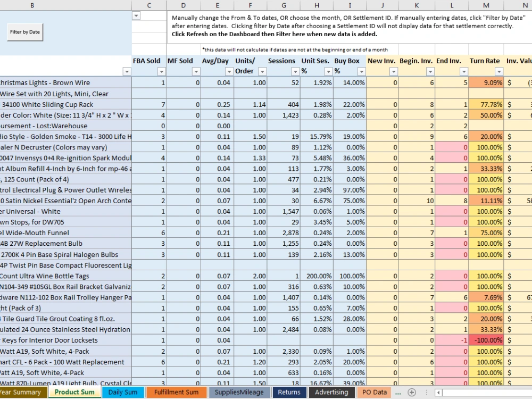Select sessions value 1,547 cell
Screen dimensions: 532x399
[x=284, y=211]
